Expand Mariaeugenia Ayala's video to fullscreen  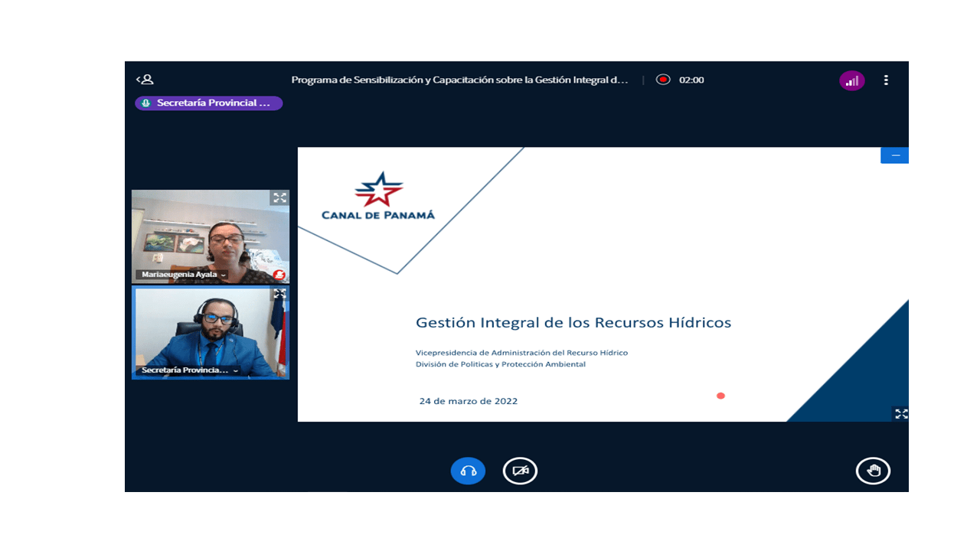pyautogui.click(x=279, y=197)
